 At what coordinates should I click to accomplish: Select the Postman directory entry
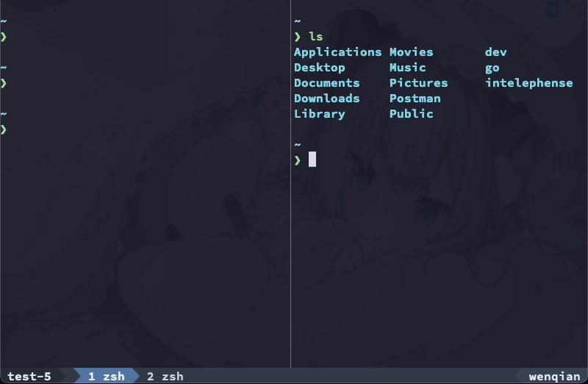click(415, 99)
